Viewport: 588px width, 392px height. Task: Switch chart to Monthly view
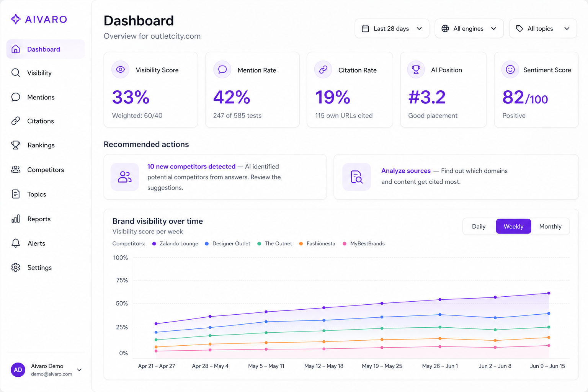tap(550, 226)
